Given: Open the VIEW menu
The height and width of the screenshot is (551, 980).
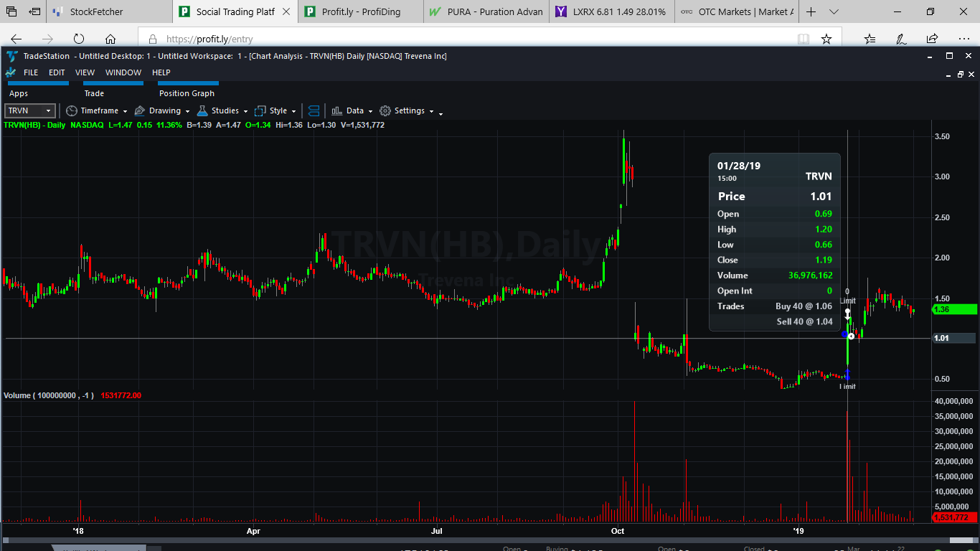Looking at the screenshot, I should point(85,72).
